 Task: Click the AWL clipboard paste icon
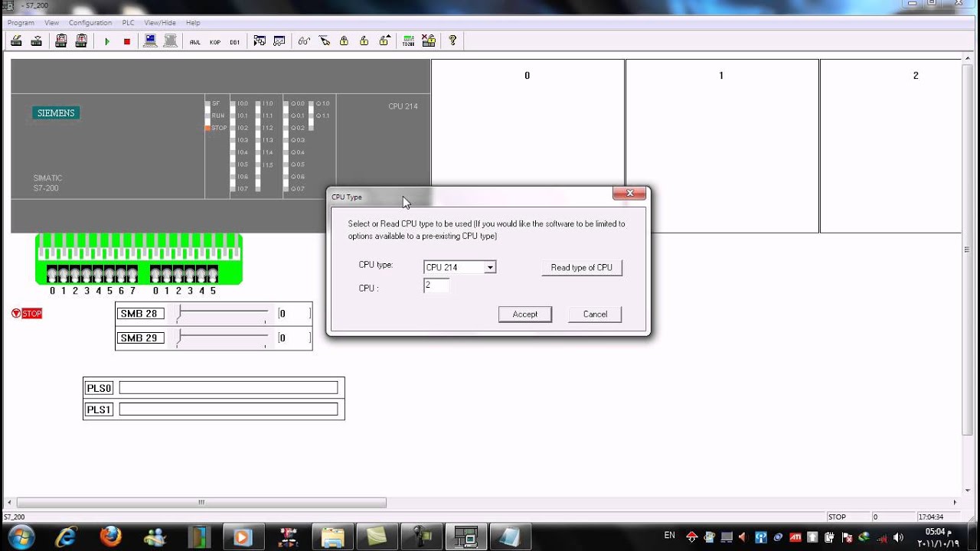pyautogui.click(x=61, y=41)
